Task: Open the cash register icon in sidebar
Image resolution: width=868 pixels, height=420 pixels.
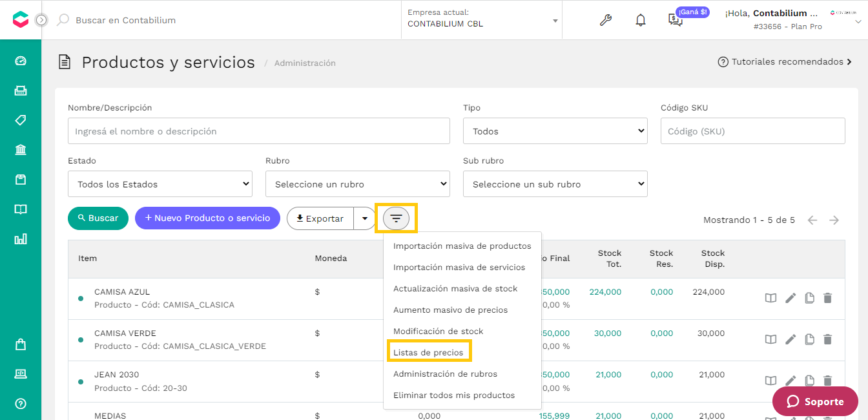Action: click(21, 90)
